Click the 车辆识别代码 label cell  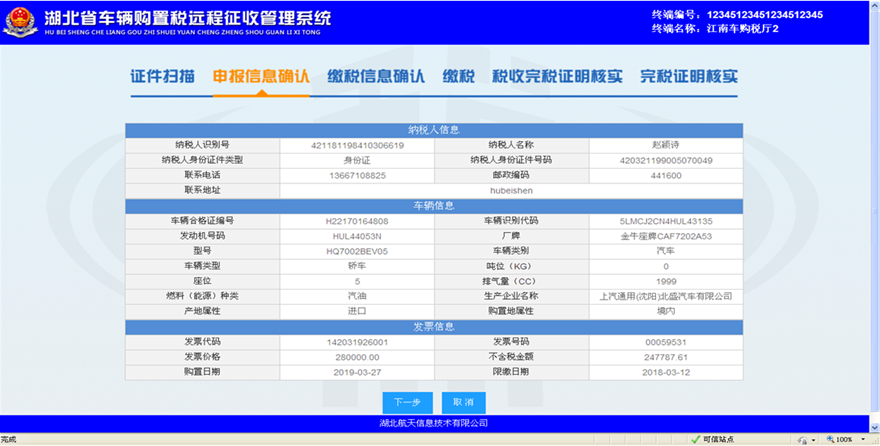pos(512,221)
